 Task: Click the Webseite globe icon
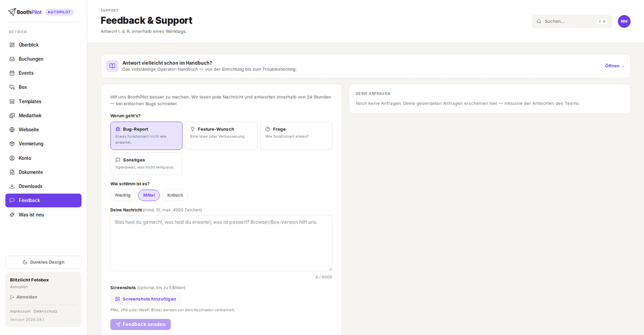pos(12,130)
